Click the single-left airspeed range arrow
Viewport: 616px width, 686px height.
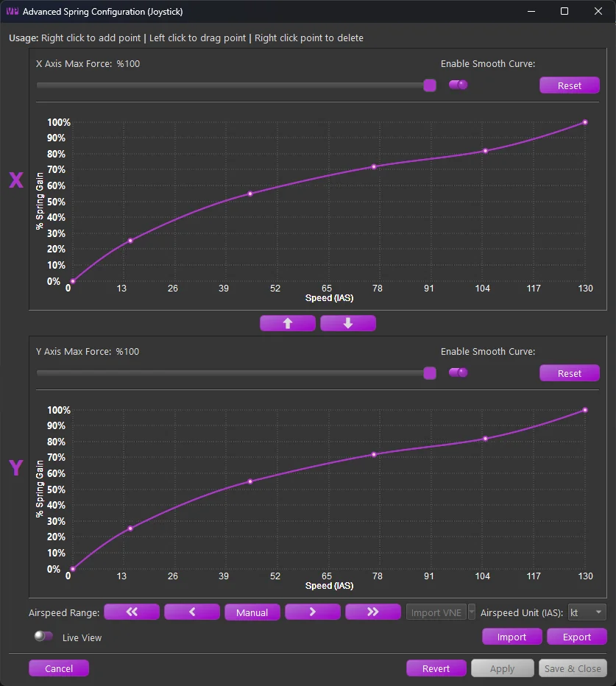click(192, 612)
